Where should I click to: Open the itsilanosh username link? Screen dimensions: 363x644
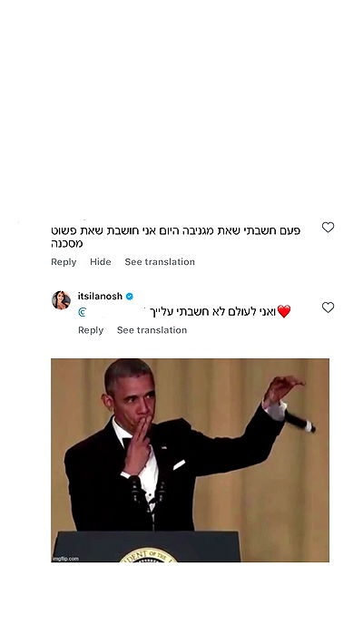tap(101, 296)
